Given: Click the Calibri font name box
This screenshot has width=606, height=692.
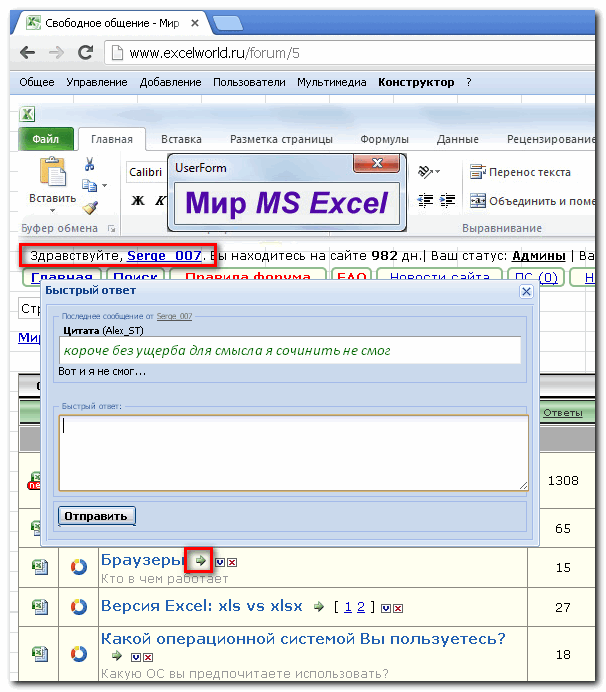Looking at the screenshot, I should 146,172.
